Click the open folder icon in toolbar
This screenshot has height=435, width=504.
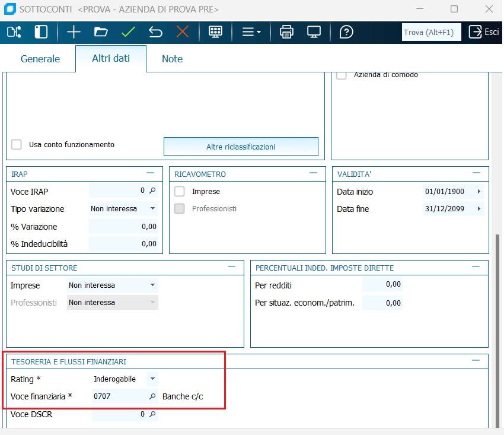[x=101, y=32]
